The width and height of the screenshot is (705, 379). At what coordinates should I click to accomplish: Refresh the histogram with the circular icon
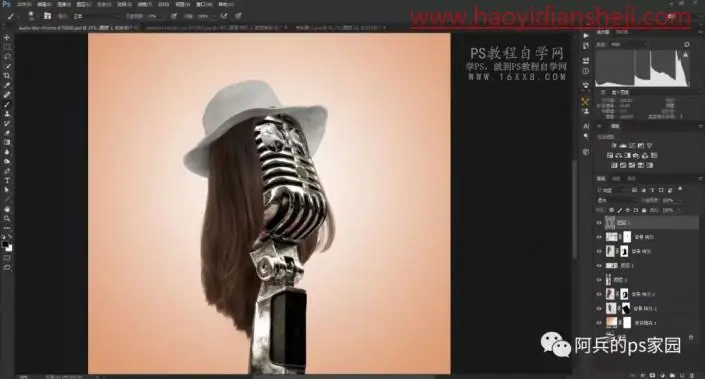click(687, 45)
